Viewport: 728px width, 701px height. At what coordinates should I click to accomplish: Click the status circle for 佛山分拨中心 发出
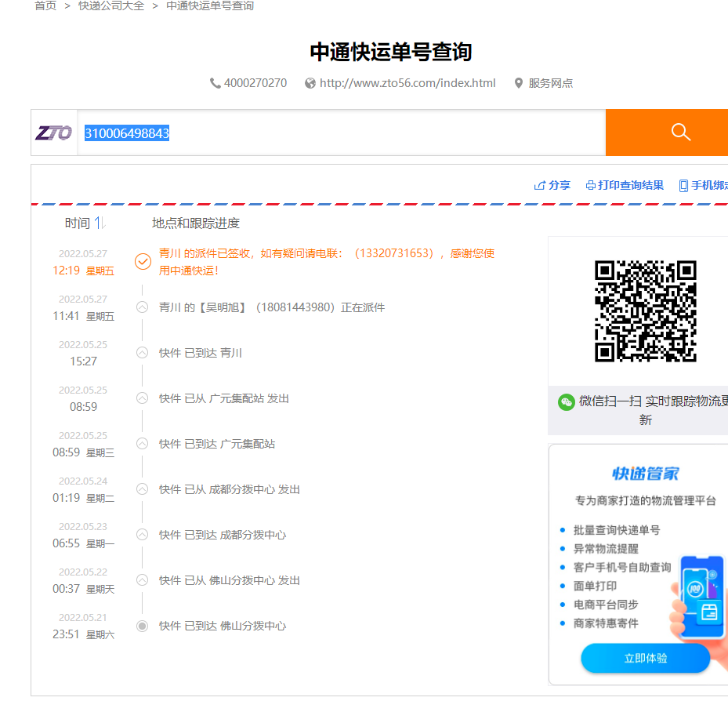(x=142, y=580)
